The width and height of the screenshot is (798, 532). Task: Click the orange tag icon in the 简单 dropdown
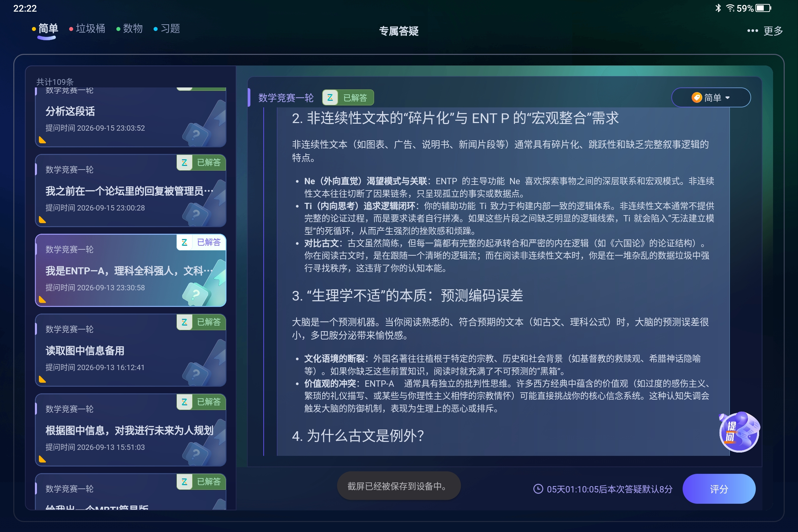coord(697,98)
